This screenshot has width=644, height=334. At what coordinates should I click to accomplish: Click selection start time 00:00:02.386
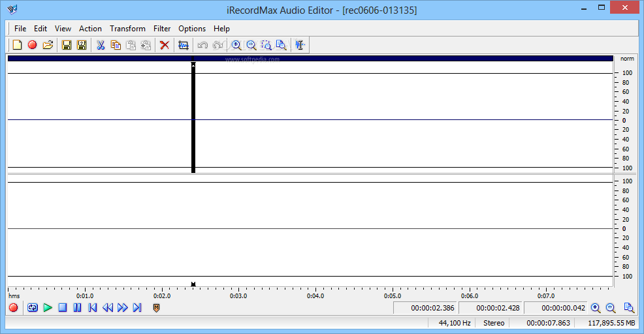425,308
